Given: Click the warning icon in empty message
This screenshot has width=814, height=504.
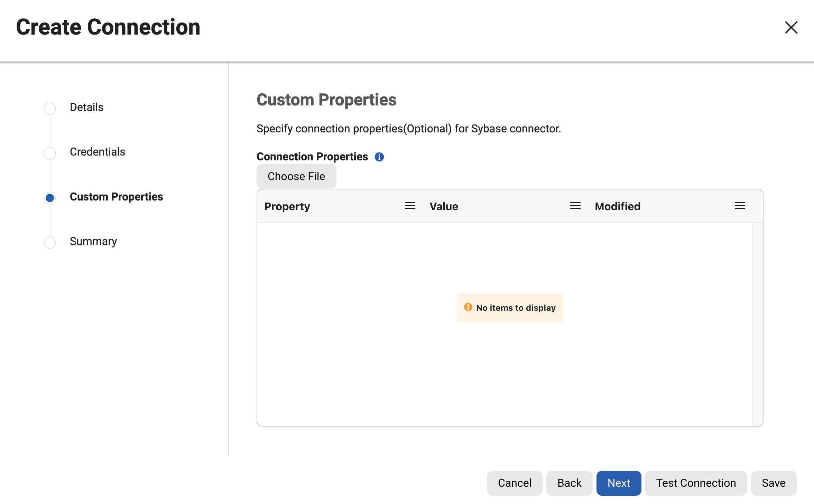Looking at the screenshot, I should [468, 307].
